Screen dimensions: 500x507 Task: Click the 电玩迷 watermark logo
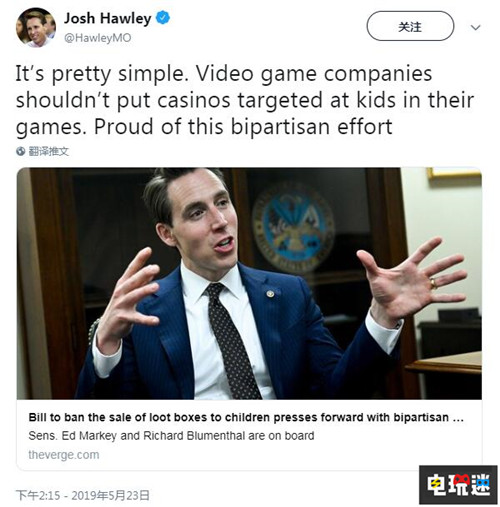pyautogui.click(x=458, y=484)
